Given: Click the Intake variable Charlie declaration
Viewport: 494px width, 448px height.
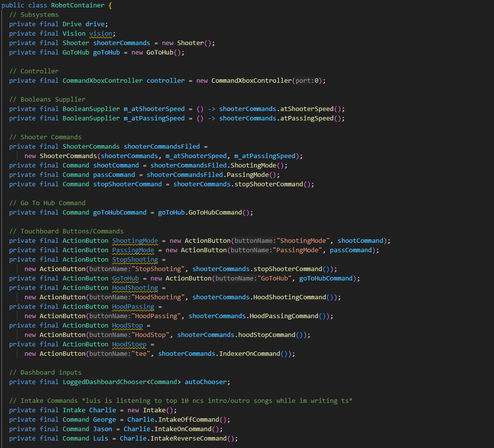Looking at the screenshot, I should (102, 410).
